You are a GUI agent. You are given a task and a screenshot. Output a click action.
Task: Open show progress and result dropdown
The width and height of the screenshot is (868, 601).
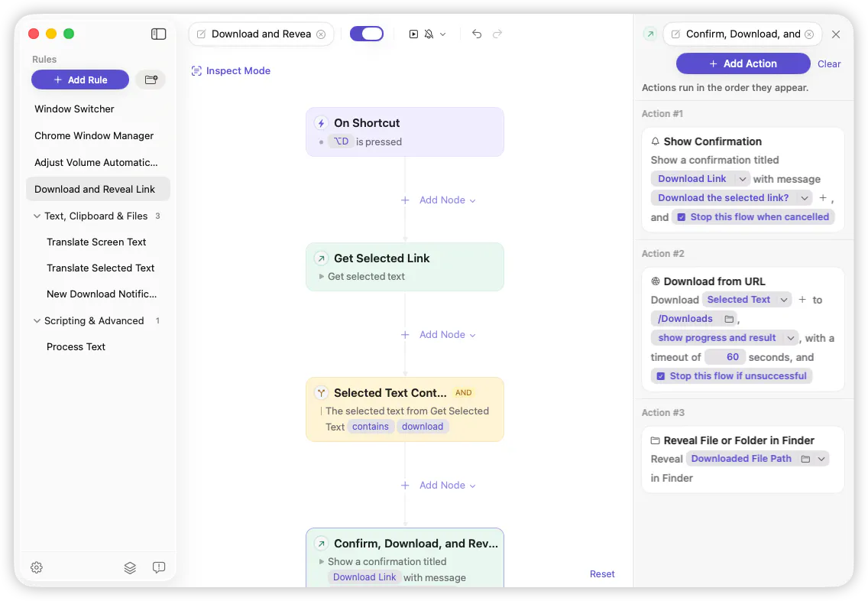point(791,338)
